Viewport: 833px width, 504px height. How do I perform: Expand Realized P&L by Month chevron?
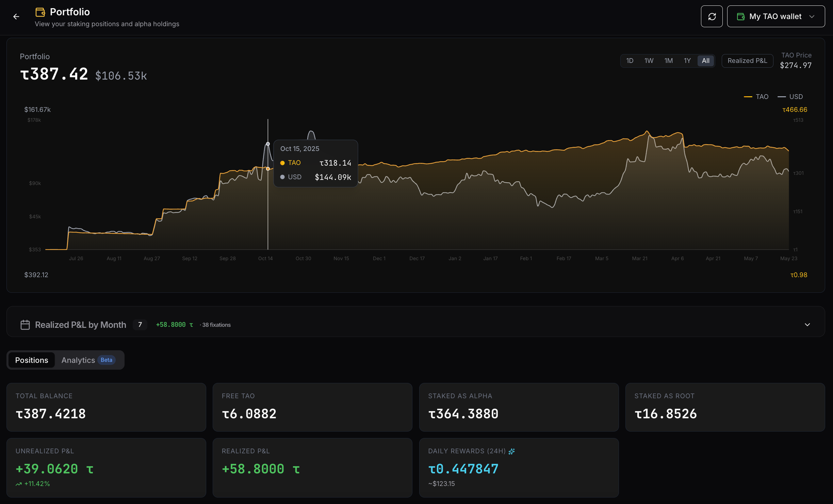click(807, 325)
